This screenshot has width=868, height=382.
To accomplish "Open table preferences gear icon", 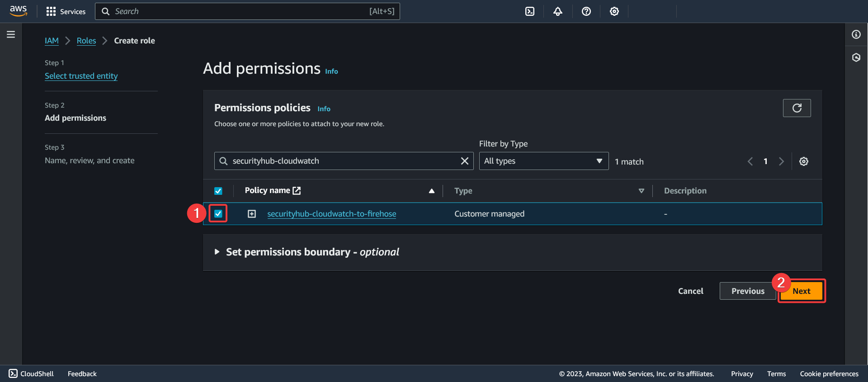I will tap(804, 161).
